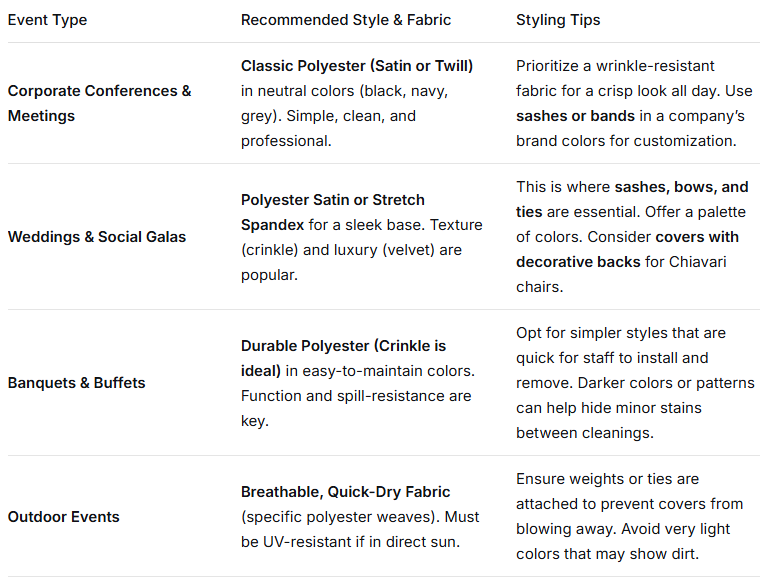Click the Classic Polyester (Satin or Twill) text
766x584 pixels.
click(x=357, y=66)
